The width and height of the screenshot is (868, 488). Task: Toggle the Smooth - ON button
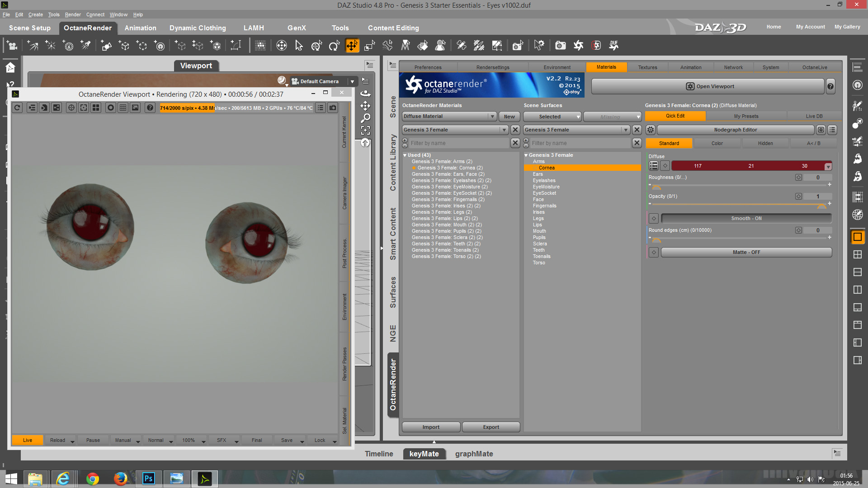coord(746,218)
